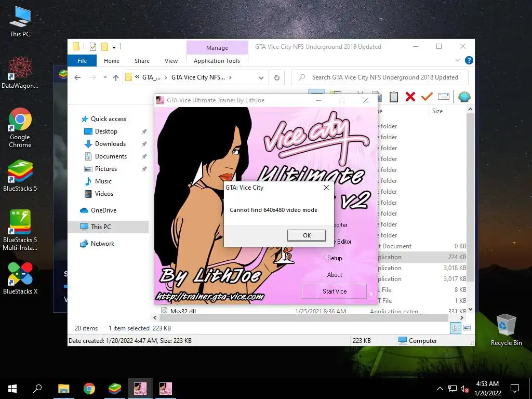Click the GTA_... breadcrumb segment

[x=151, y=77]
